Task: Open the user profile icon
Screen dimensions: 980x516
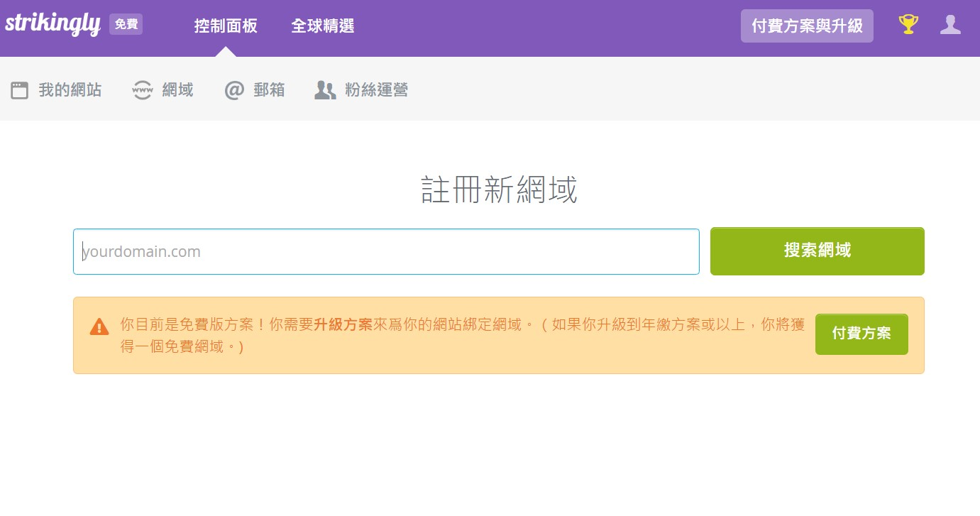Action: click(949, 25)
